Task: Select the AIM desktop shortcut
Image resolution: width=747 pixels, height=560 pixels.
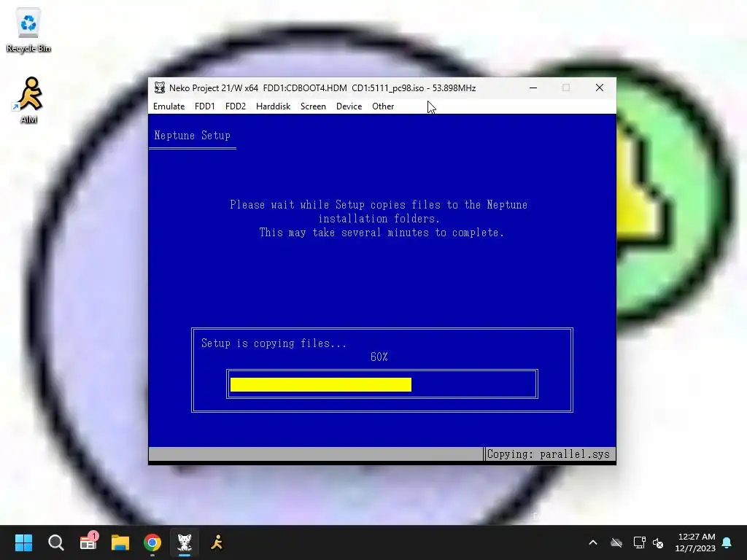Action: pos(28,101)
